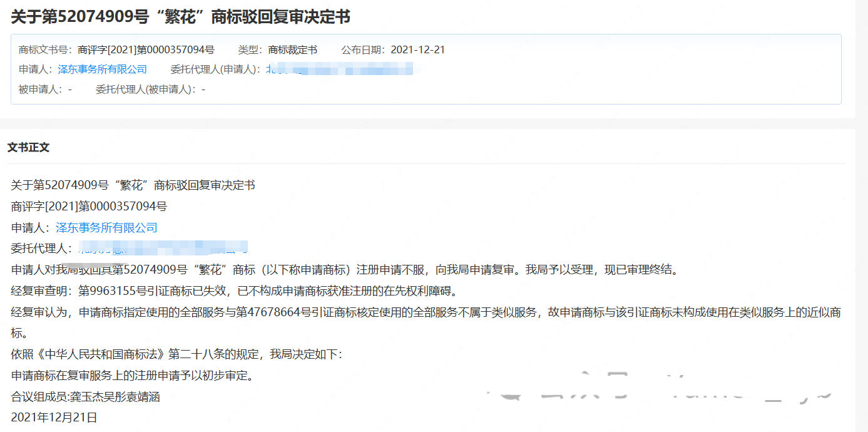Click the 公布日期 value 2021-12-21
Image resolution: width=868 pixels, height=432 pixels.
418,49
